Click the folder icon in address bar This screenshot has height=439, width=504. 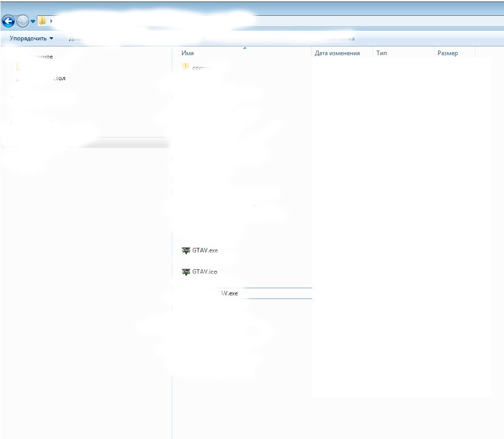coord(42,21)
